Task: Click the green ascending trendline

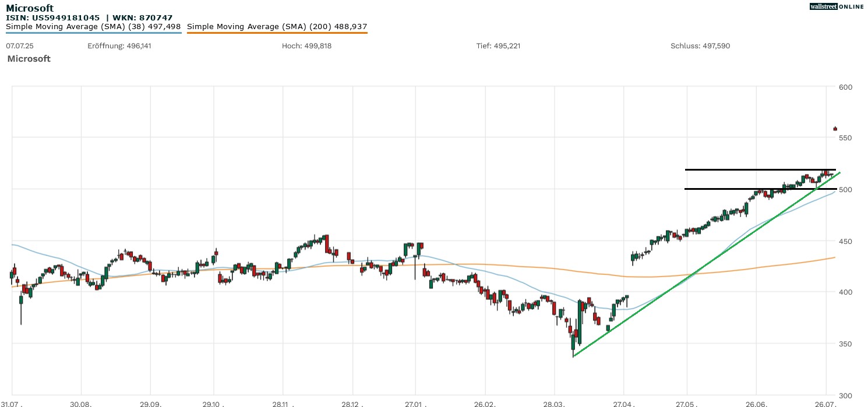Action: (x=707, y=264)
